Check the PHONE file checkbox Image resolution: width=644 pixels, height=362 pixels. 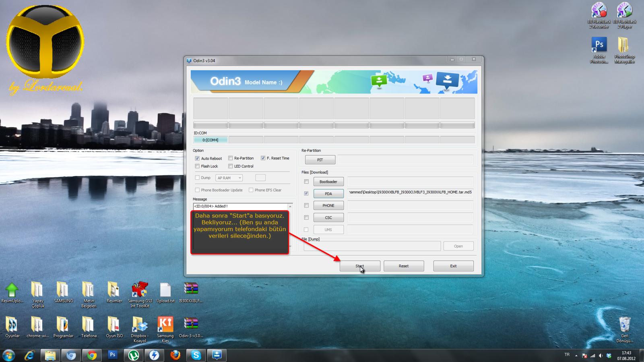(306, 205)
